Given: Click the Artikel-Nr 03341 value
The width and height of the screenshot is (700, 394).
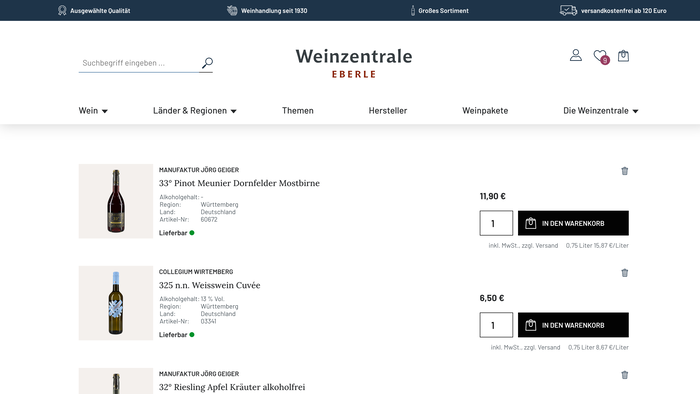Looking at the screenshot, I should 208,321.
